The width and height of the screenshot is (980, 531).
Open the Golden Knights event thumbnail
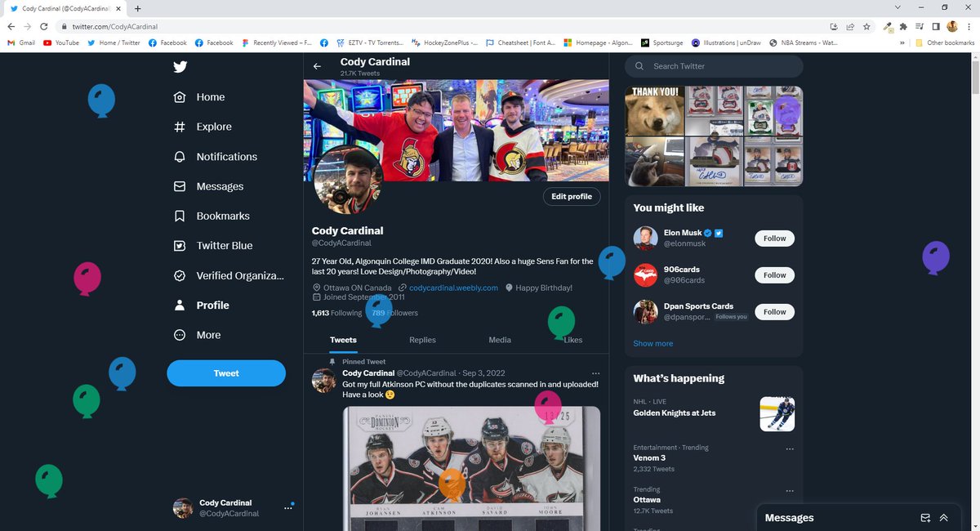coord(777,414)
